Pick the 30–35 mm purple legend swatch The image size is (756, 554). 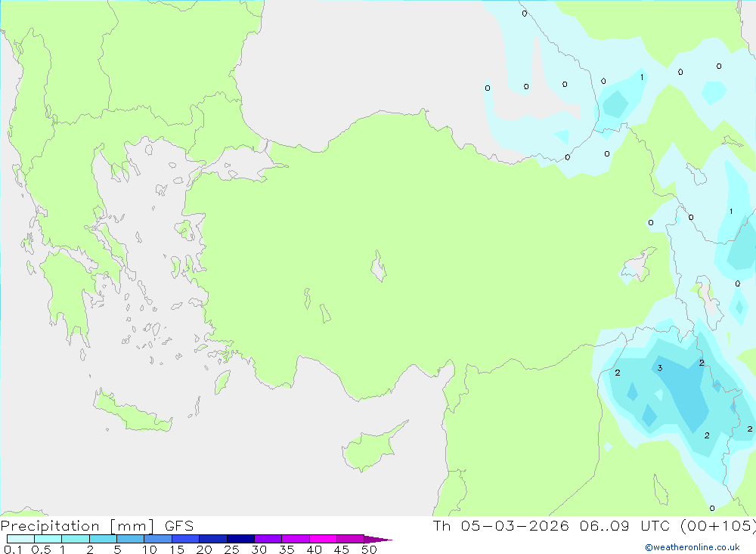tap(268, 539)
